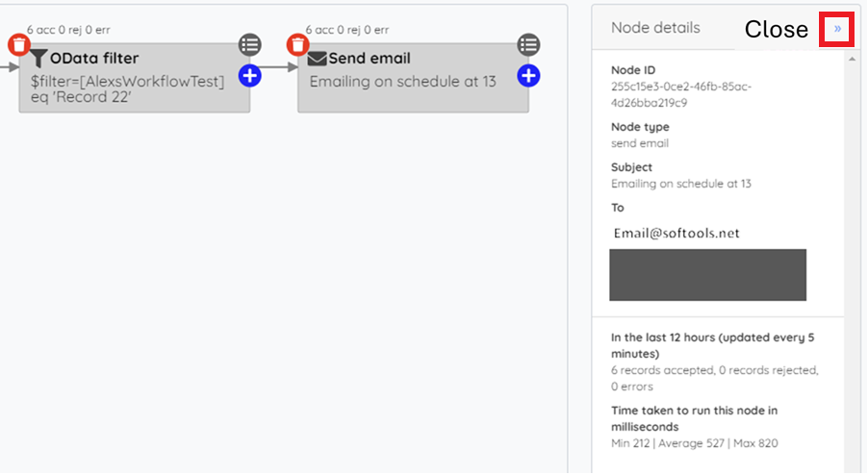Click the Close label in panel header
Screen dimensions: 868x475
pos(777,29)
